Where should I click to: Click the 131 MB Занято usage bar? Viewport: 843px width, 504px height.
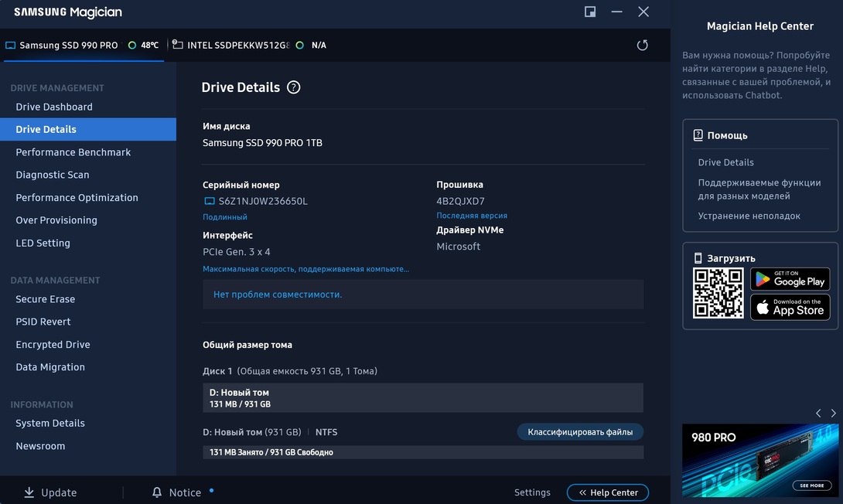[x=423, y=452]
